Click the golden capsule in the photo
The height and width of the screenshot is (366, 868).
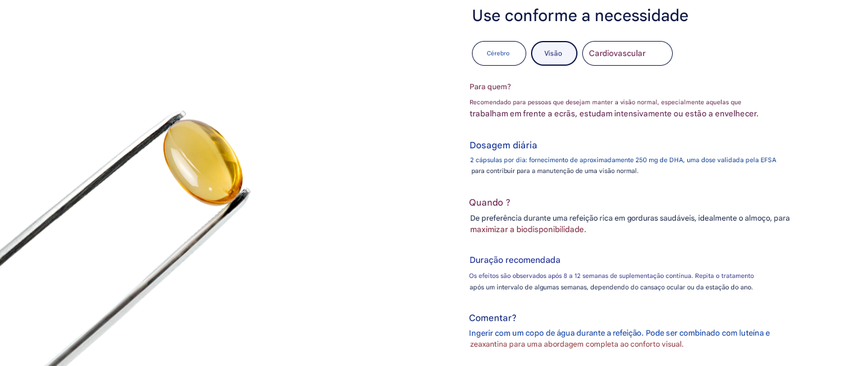(x=203, y=160)
